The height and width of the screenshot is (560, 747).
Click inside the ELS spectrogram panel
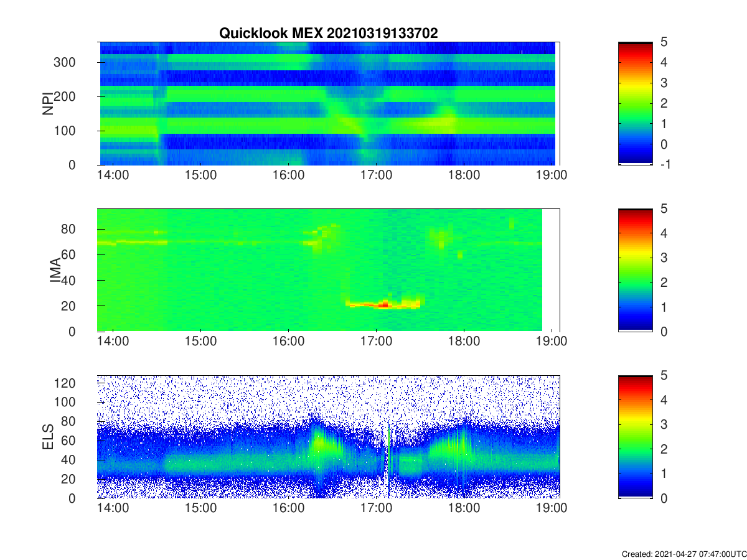pyautogui.click(x=329, y=436)
